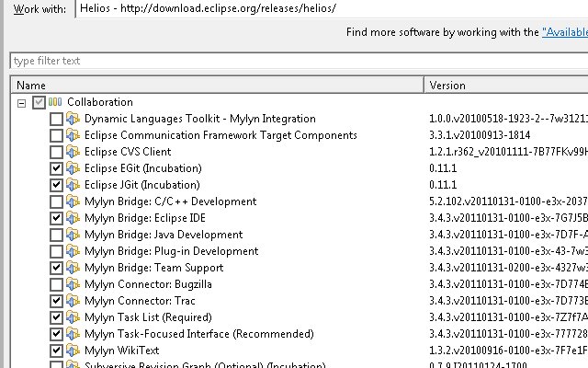Click feature icon for Eclipse Communication Framework

click(73, 135)
